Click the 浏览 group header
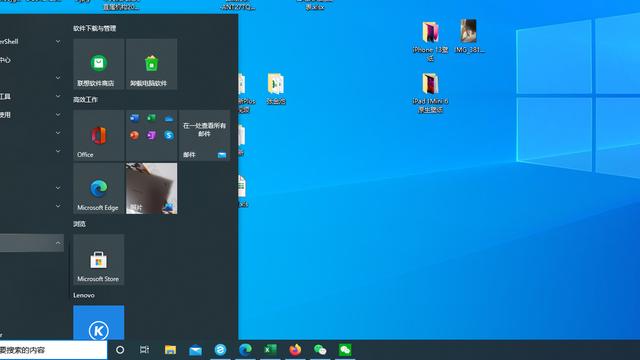This screenshot has height=360, width=640. click(80, 224)
